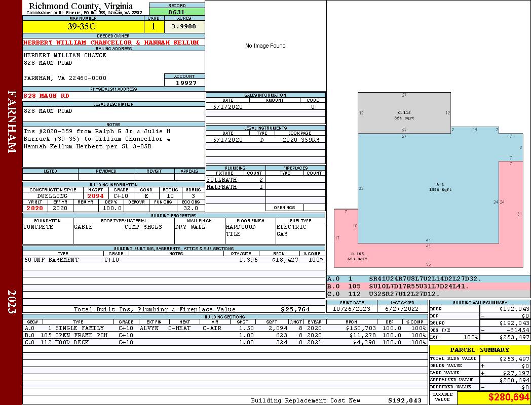Click the sales code U cell

313,107
